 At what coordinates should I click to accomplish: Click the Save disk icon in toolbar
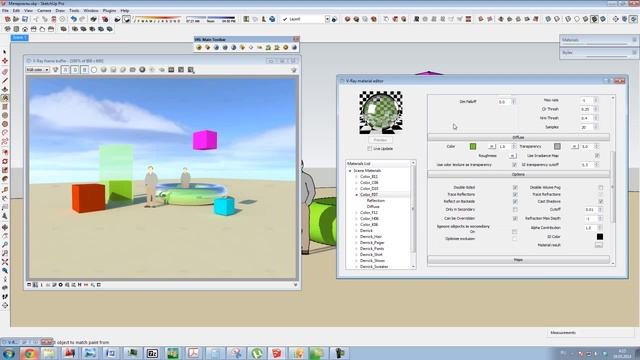click(25, 19)
